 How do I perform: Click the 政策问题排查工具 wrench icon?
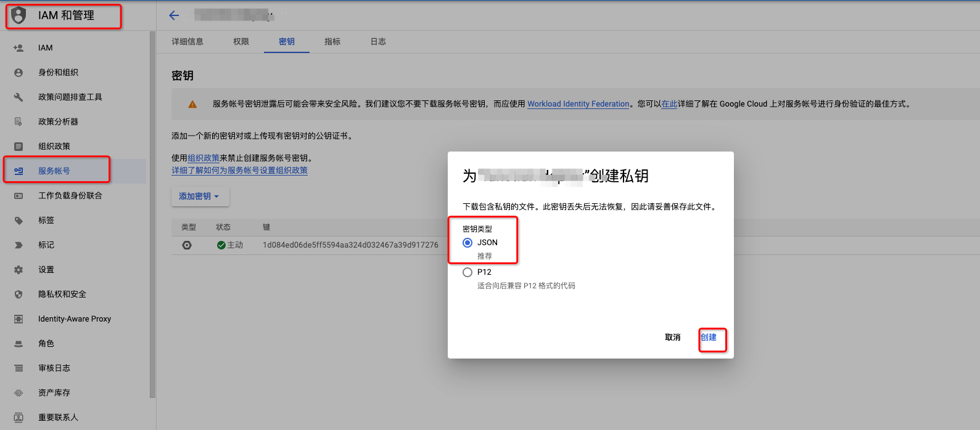[19, 97]
